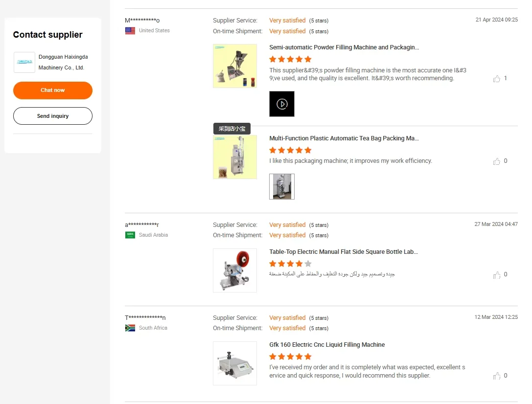Open the customer photo under tea bag review
This screenshot has width=532, height=404.
click(282, 186)
